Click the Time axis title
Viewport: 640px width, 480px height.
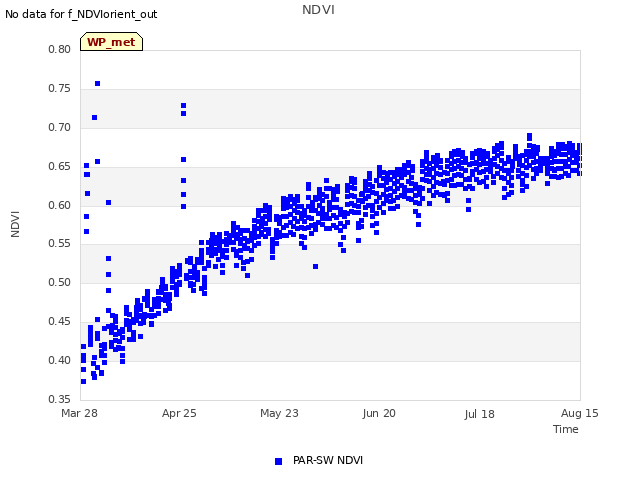click(566, 429)
